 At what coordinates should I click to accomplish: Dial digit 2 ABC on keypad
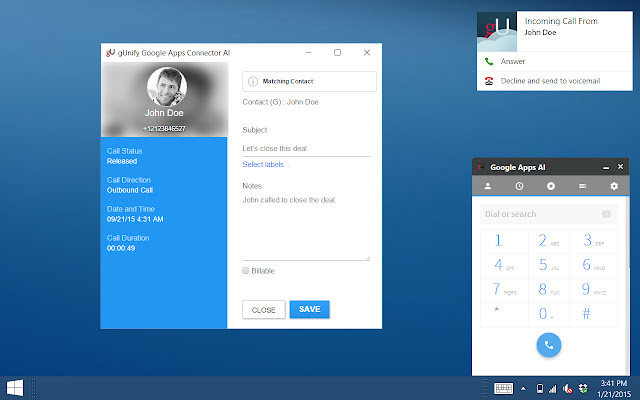point(549,241)
